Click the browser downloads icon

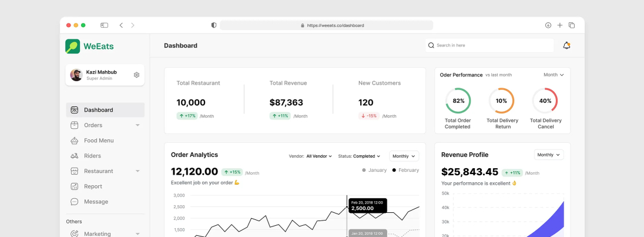[x=548, y=25]
